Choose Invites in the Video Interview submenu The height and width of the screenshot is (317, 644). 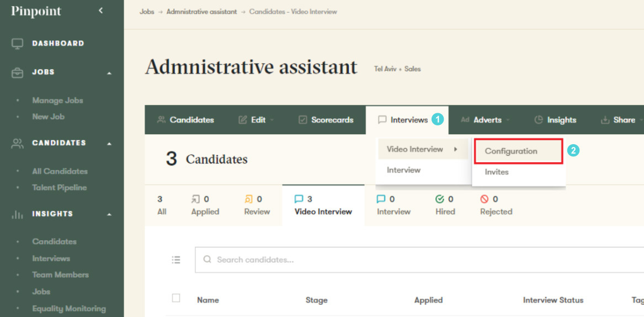[497, 172]
